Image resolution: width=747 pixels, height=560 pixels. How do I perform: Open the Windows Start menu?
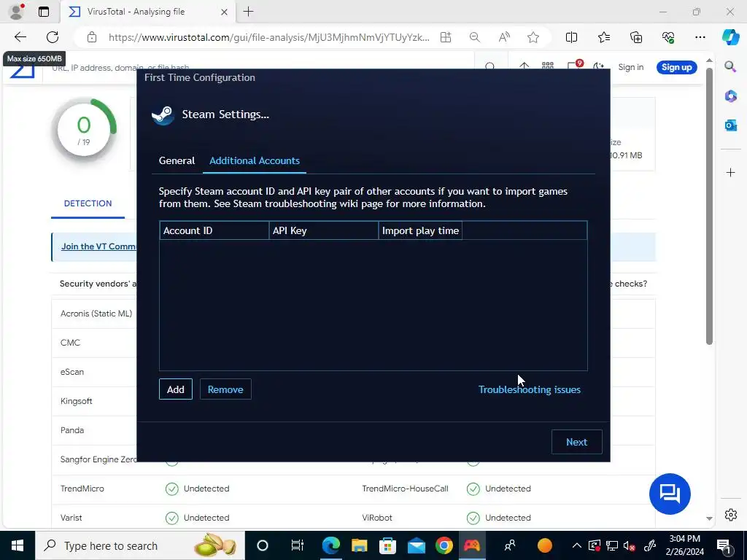click(x=18, y=545)
